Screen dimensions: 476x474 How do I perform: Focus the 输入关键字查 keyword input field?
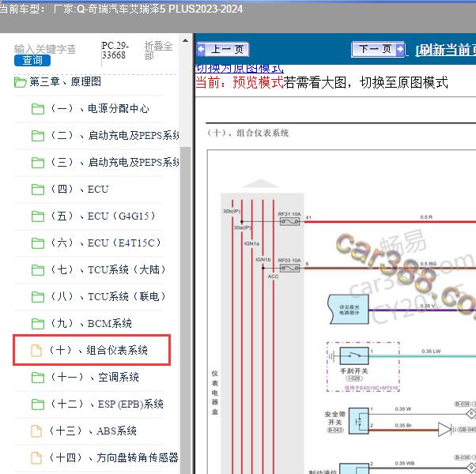click(45, 49)
